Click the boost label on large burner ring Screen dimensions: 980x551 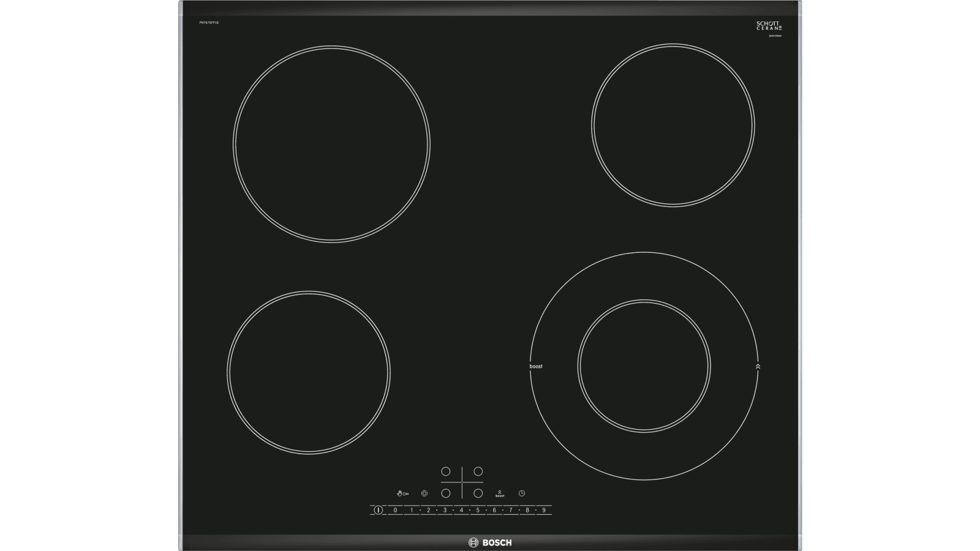coord(536,366)
